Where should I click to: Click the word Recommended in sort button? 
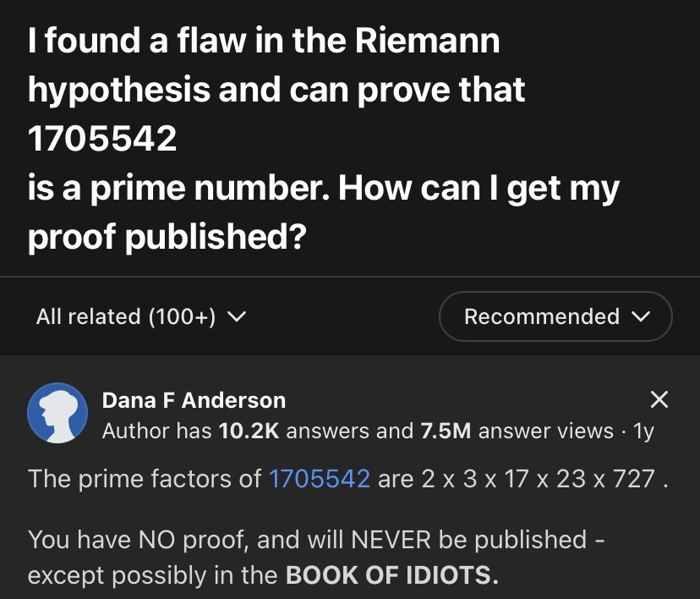click(542, 316)
